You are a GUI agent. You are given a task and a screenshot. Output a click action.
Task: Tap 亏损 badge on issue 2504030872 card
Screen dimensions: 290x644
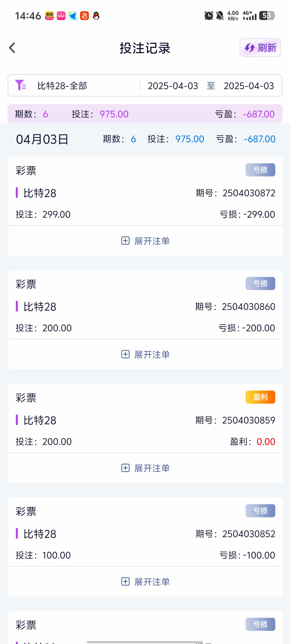260,170
